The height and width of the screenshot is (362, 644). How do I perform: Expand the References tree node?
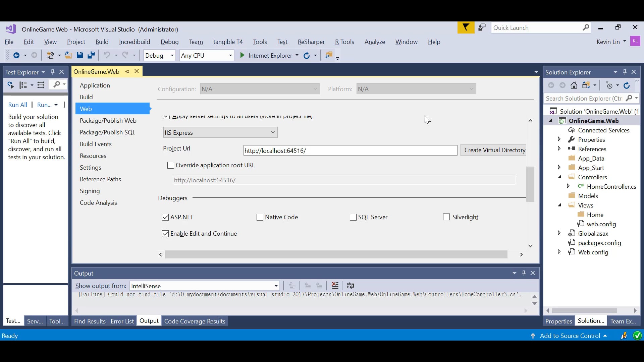point(559,149)
